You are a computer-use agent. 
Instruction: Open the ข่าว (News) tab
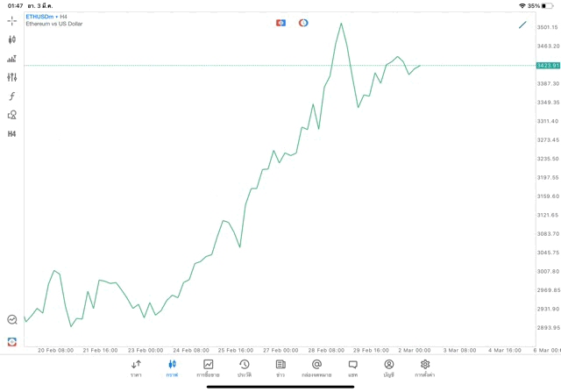(280, 368)
